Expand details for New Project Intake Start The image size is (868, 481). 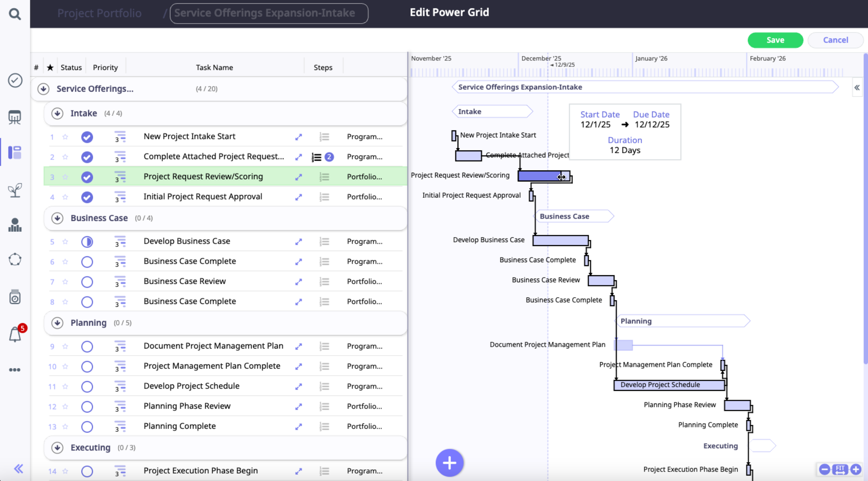[298, 137]
